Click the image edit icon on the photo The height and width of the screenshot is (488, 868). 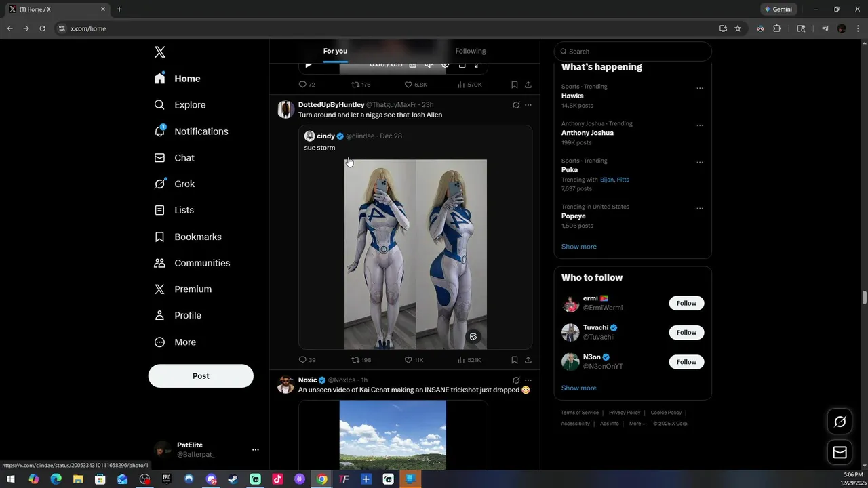click(x=473, y=336)
